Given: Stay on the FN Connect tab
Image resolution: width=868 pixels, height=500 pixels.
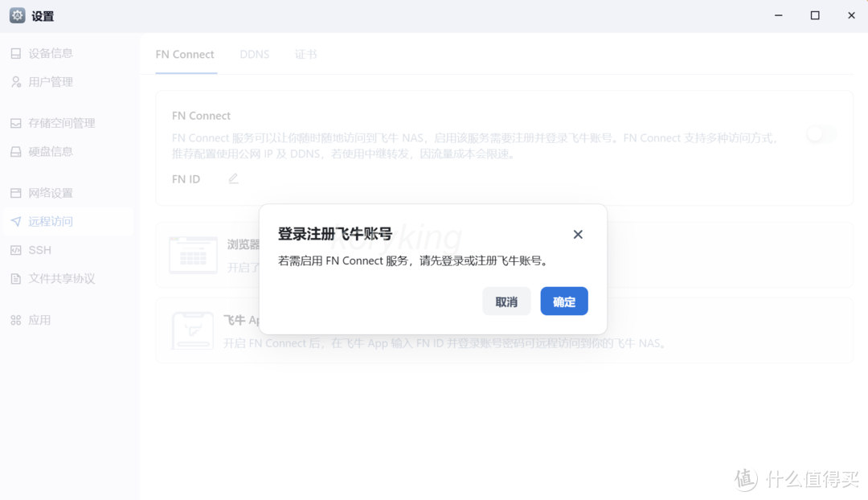Looking at the screenshot, I should point(185,54).
